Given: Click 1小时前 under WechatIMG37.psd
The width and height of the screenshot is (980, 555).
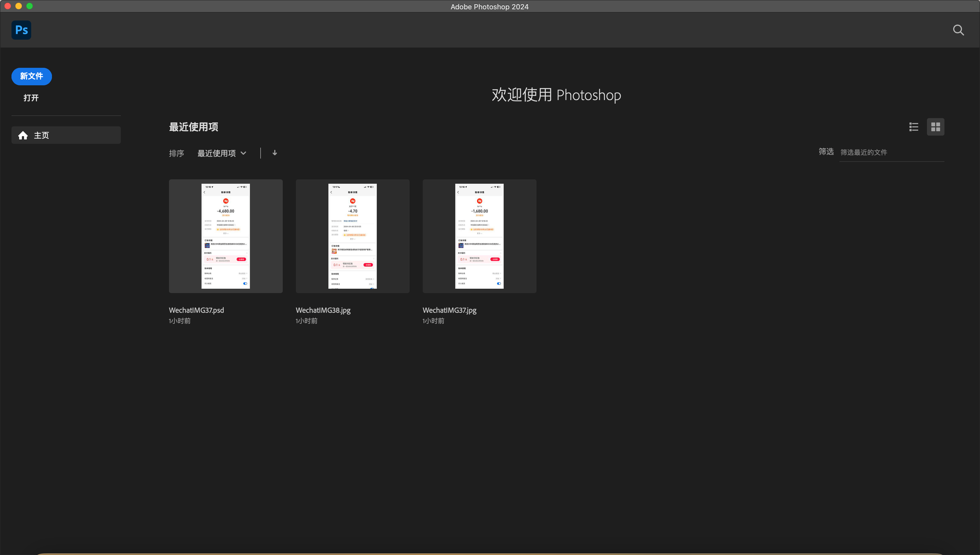Looking at the screenshot, I should pyautogui.click(x=180, y=321).
